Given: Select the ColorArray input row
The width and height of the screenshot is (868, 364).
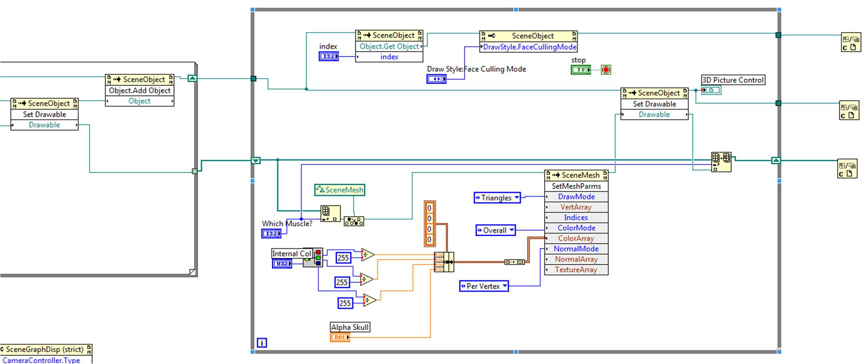Looking at the screenshot, I should point(576,238).
